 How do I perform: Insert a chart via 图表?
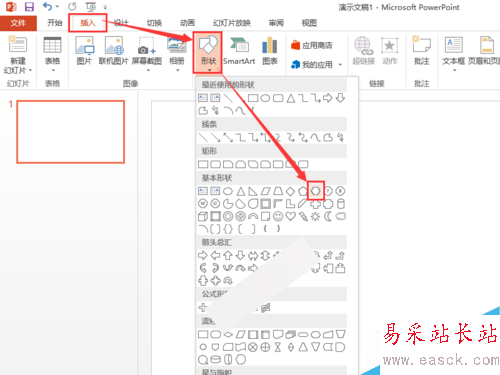pyautogui.click(x=270, y=51)
